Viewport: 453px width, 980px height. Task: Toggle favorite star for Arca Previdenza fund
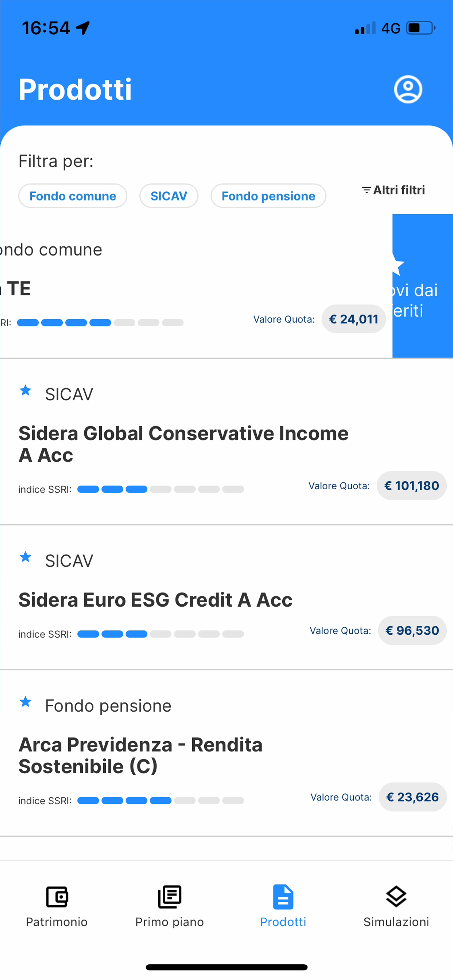point(26,701)
